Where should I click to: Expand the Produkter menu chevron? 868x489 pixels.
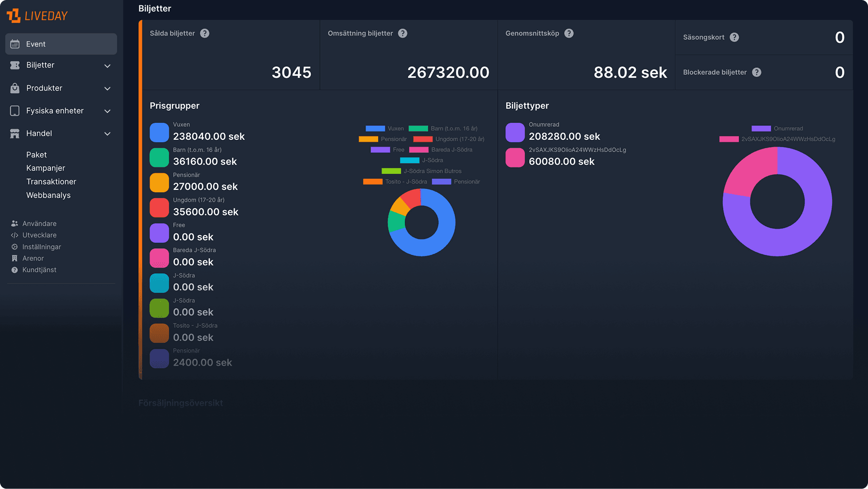tap(107, 88)
